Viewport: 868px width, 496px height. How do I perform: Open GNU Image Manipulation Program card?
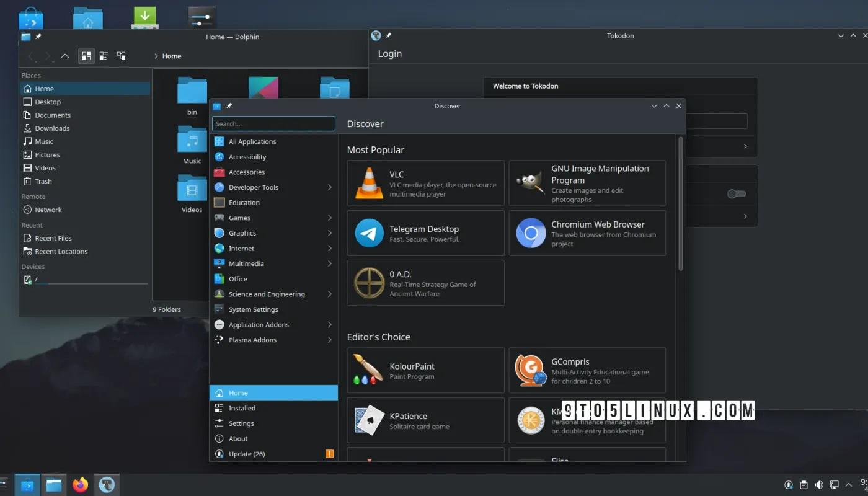pos(587,183)
